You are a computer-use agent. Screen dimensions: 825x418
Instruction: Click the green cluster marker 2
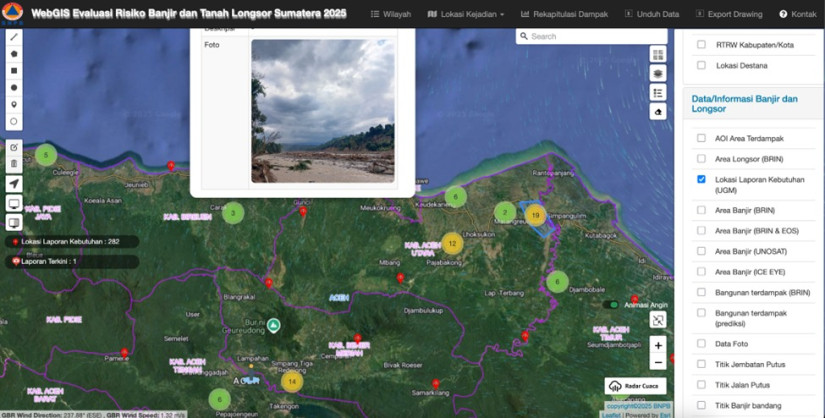[505, 213]
